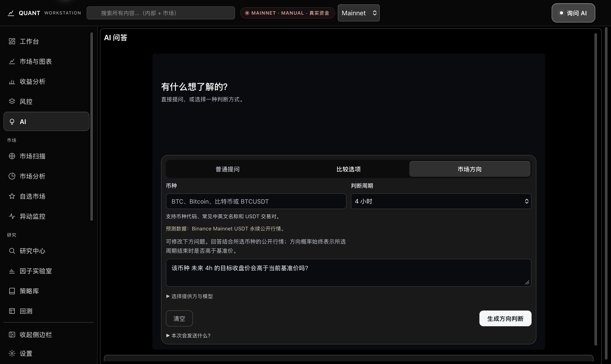Click the 市场 section label in sidebar
This screenshot has height=364, width=611.
[12, 140]
